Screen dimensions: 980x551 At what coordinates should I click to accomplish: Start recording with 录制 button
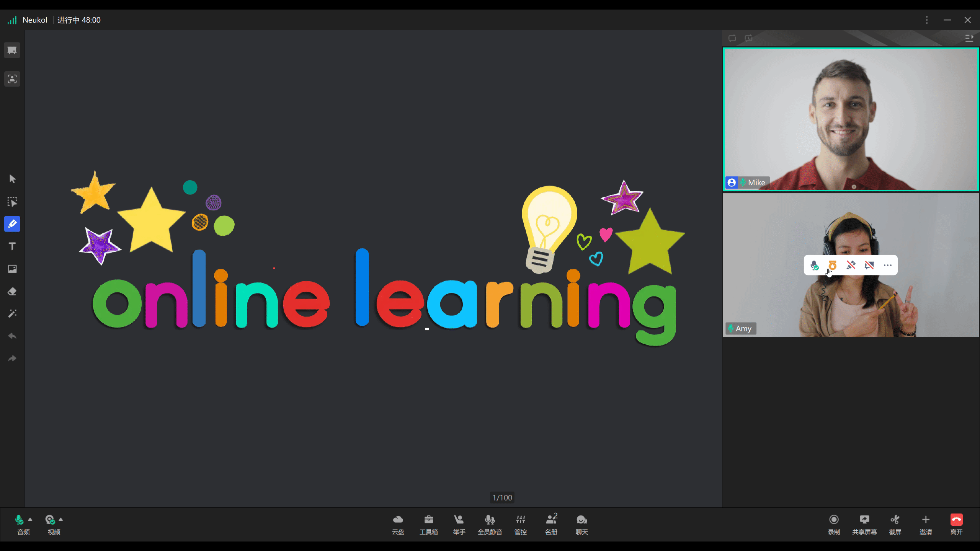tap(834, 525)
